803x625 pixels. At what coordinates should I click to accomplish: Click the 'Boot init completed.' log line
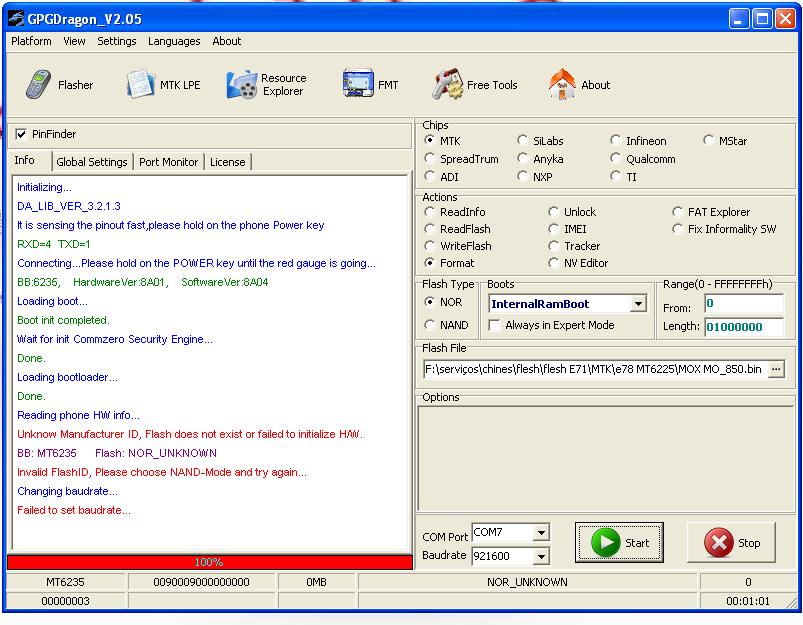tap(64, 320)
